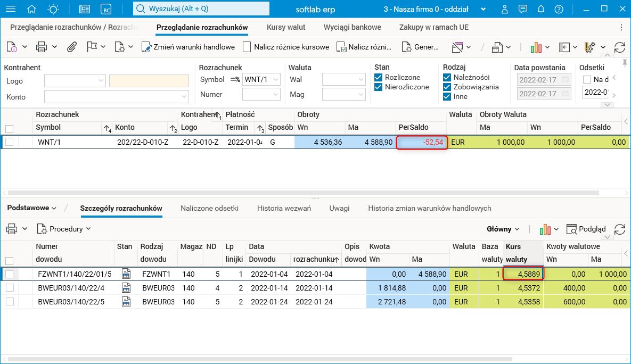The width and height of the screenshot is (631, 364).
Task: Open the notifications bell icon
Action: 541,9
